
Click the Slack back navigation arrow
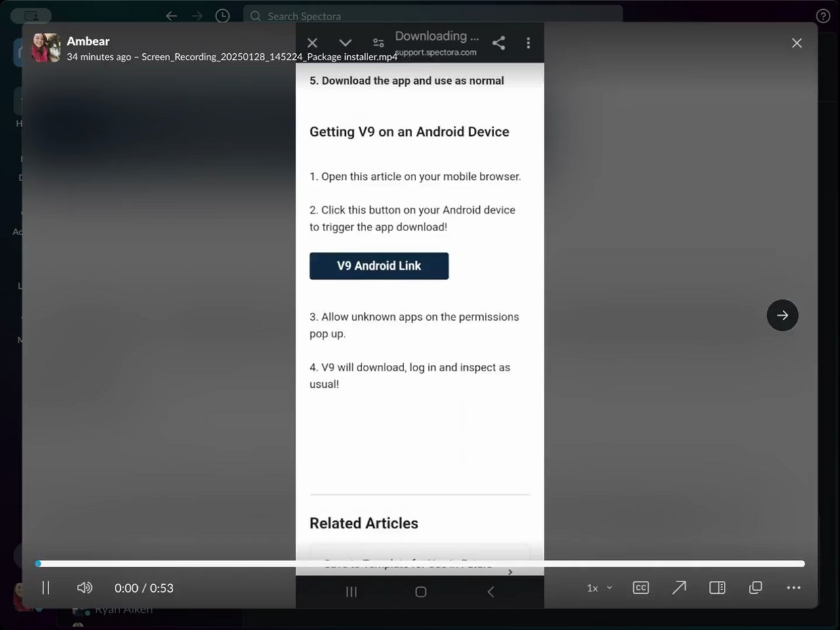pyautogui.click(x=171, y=16)
